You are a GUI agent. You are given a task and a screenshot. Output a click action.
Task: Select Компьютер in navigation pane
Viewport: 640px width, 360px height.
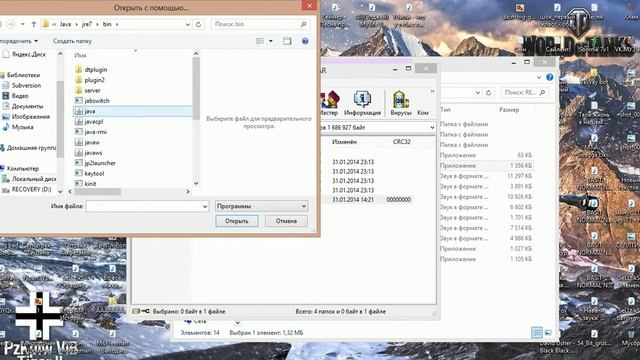(x=22, y=168)
